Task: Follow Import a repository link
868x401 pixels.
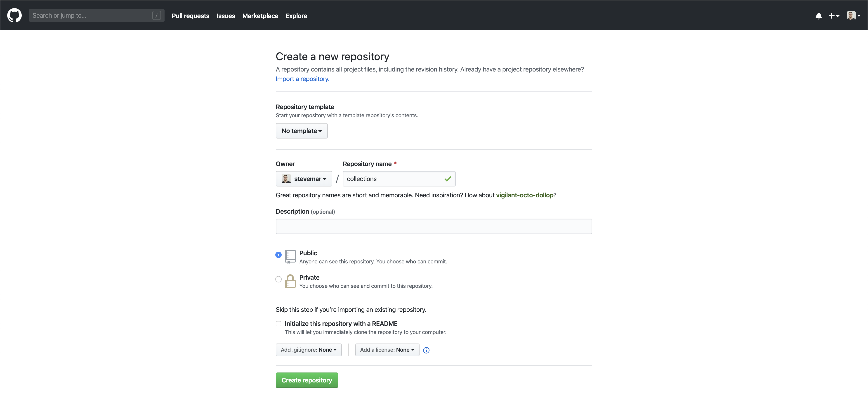Action: click(303, 79)
